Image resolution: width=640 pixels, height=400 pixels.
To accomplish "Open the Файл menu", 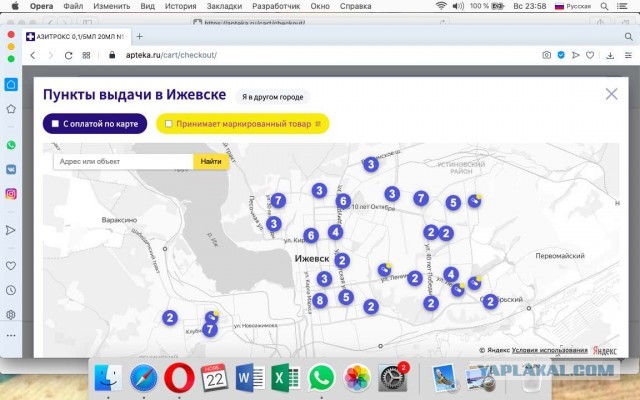I will tap(73, 6).
